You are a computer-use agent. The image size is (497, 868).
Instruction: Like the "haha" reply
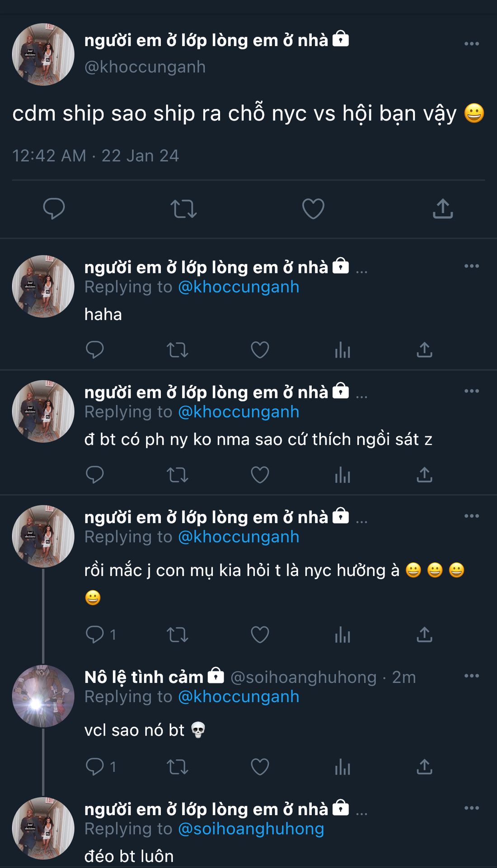pyautogui.click(x=260, y=350)
